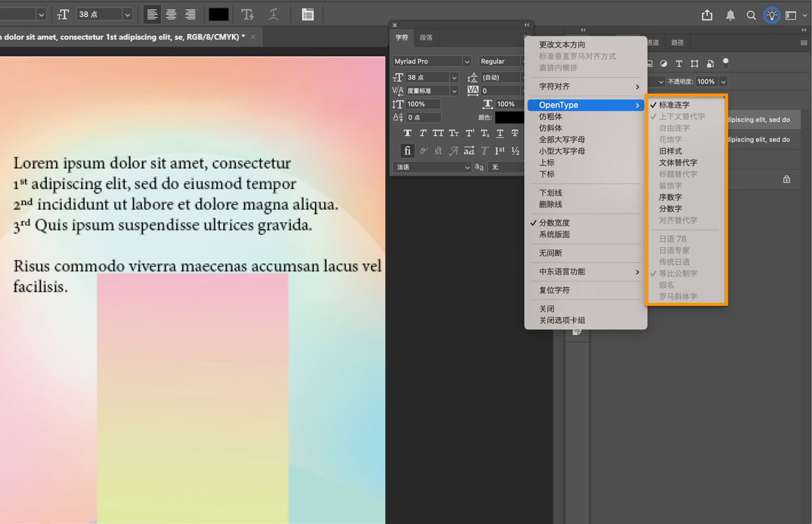
Task: Select the center text alignment icon
Action: tap(171, 14)
